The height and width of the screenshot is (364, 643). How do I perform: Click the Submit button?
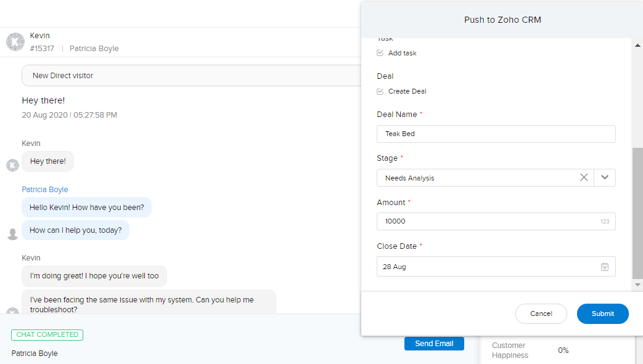602,313
